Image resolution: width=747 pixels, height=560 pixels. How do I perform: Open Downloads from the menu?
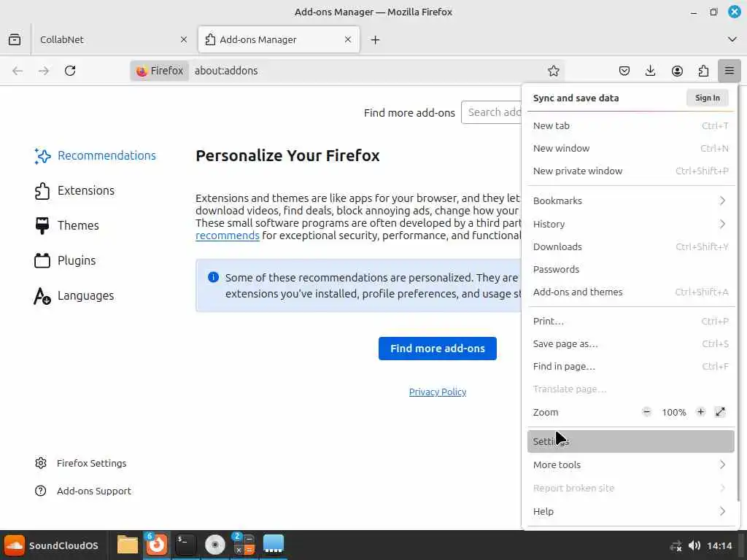tap(631, 246)
